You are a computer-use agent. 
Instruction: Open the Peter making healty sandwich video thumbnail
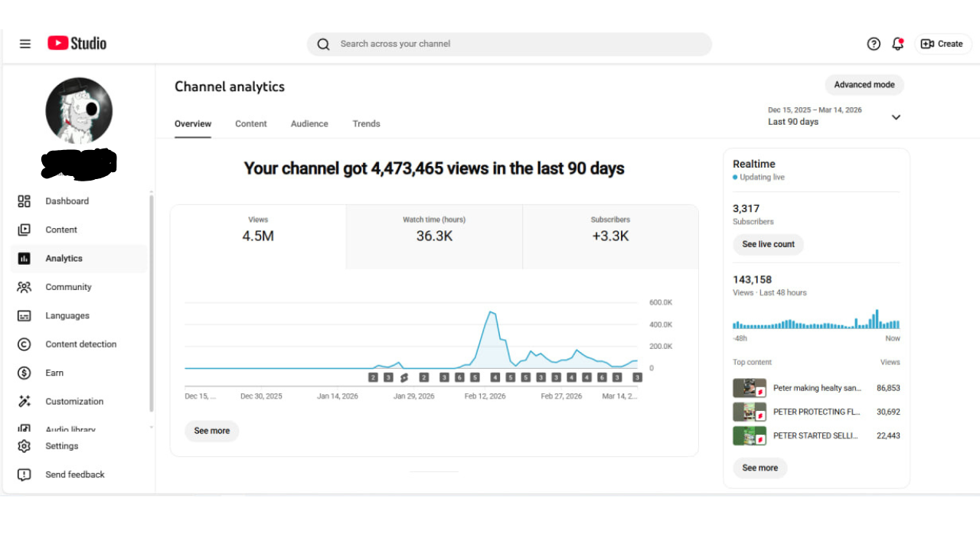[750, 388]
